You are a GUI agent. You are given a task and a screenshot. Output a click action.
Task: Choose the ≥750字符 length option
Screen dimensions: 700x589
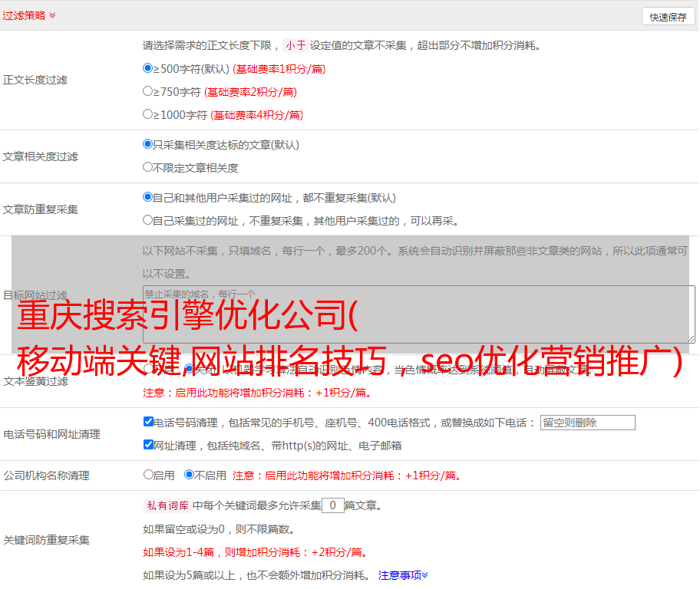(147, 91)
